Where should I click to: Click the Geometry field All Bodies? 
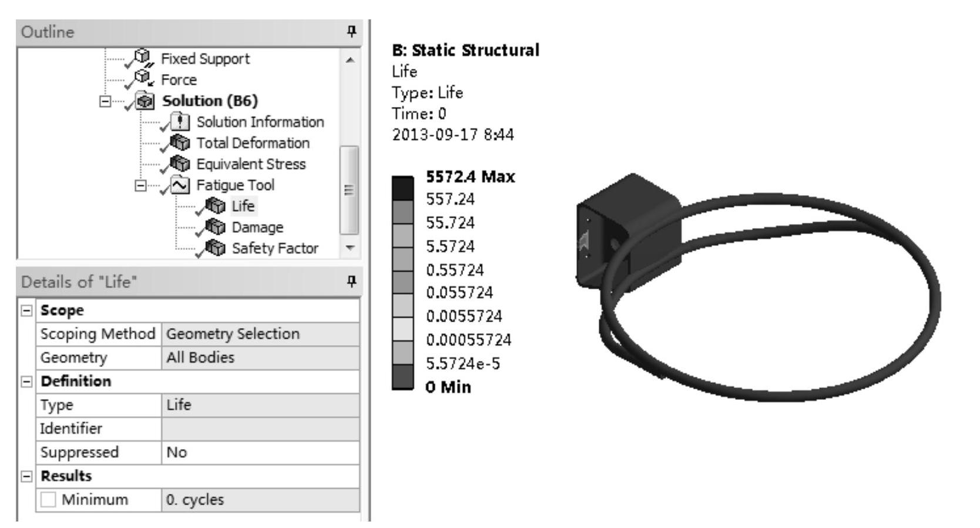(x=260, y=357)
